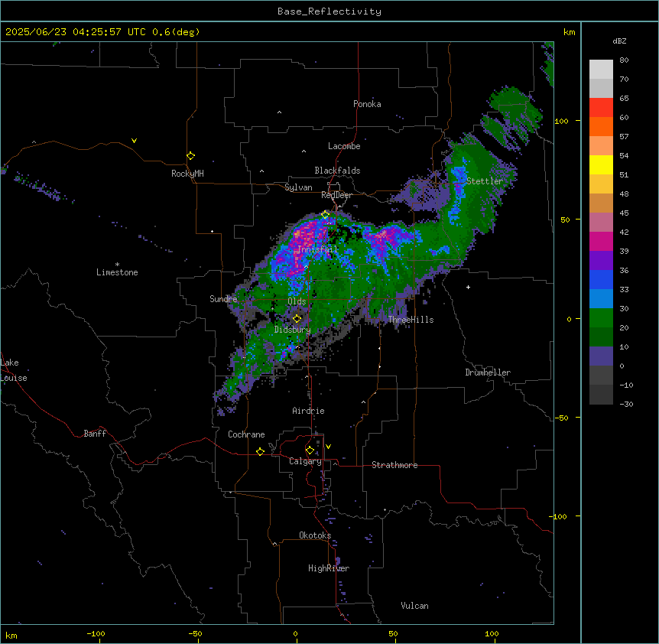Click the yellow V marker east of Calgary

click(328, 447)
